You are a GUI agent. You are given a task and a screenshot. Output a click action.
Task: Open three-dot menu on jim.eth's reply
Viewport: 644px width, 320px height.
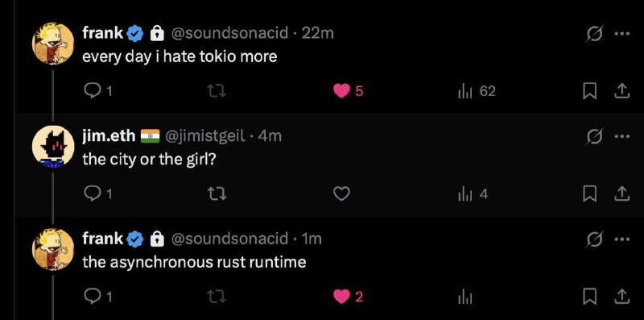621,136
